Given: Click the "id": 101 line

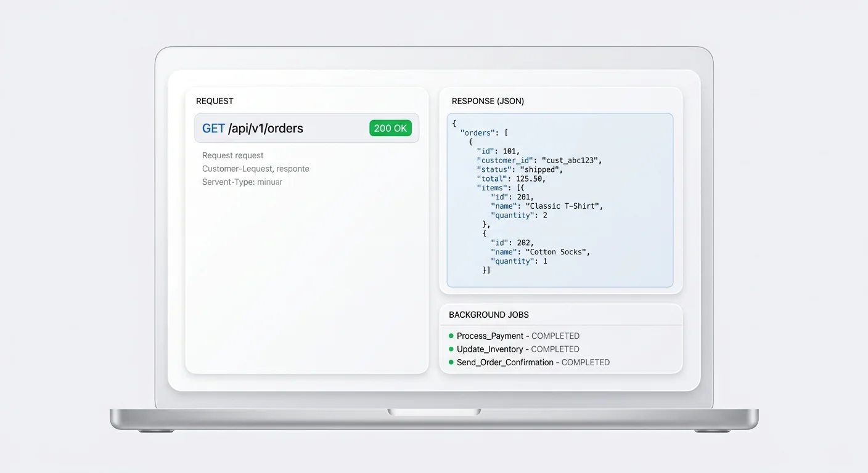Looking at the screenshot, I should point(498,151).
